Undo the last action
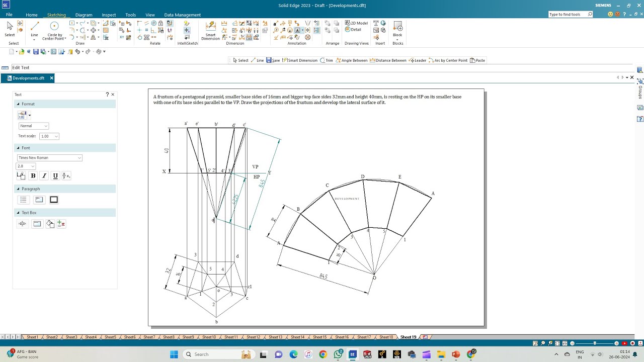The height and width of the screenshot is (362, 644). pyautogui.click(x=77, y=51)
